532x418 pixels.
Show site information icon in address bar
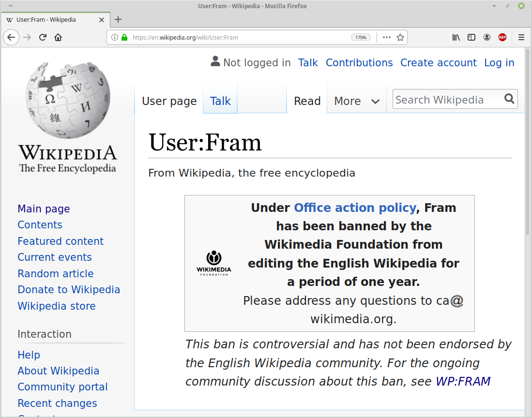coord(115,37)
